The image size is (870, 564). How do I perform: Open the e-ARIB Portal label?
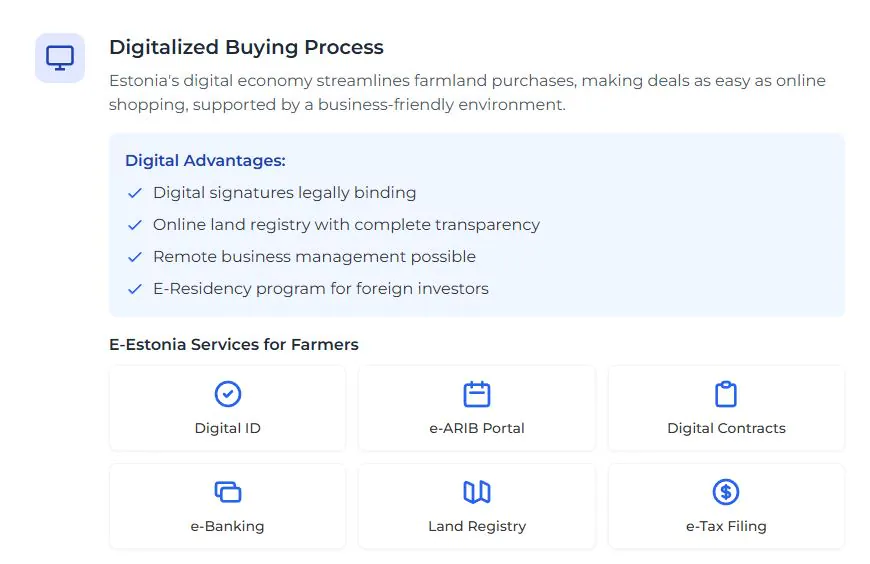tap(477, 428)
